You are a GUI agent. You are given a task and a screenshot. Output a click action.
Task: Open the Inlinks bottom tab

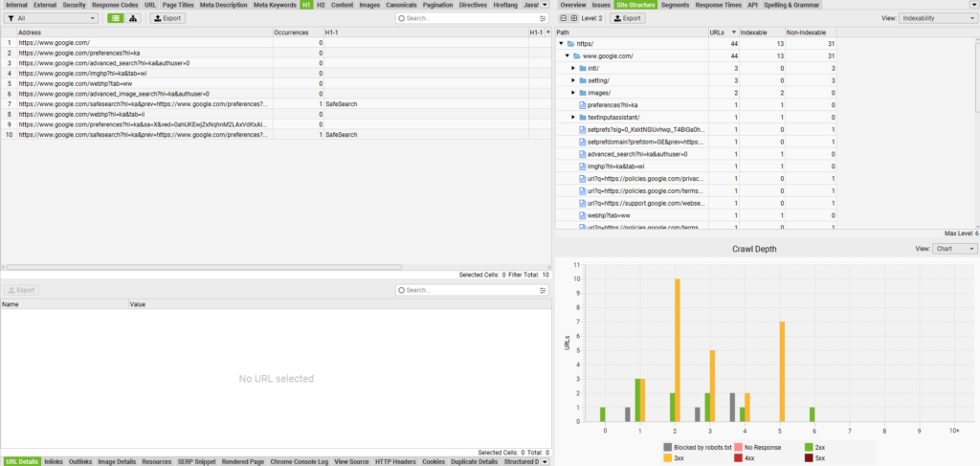pos(54,461)
